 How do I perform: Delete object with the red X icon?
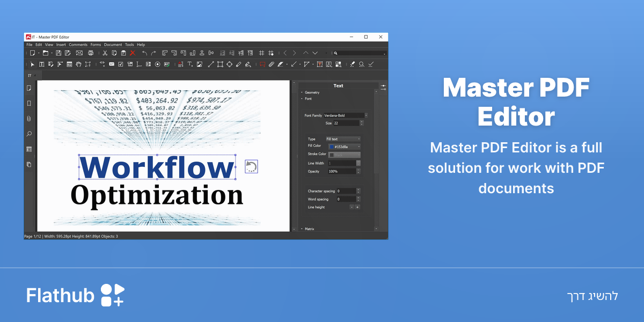[133, 53]
